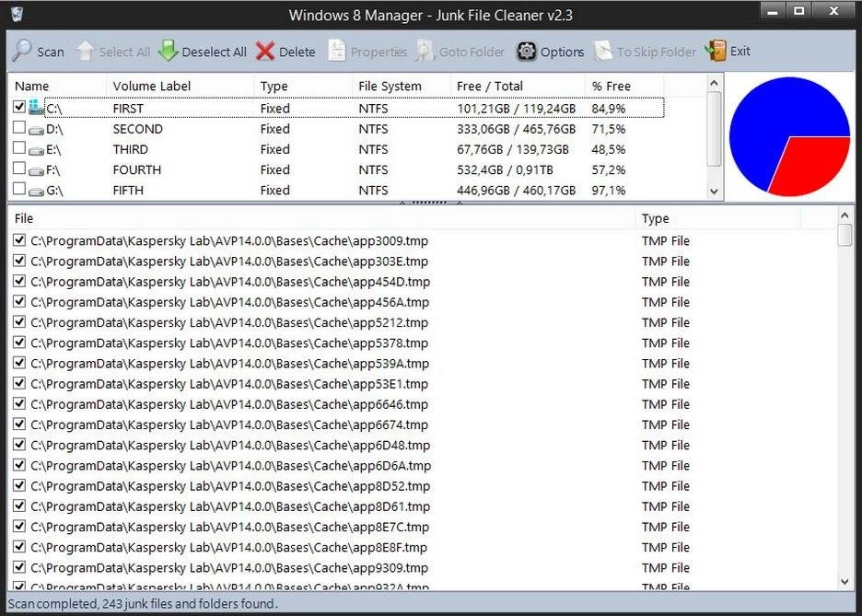Click the Options toolbar label
The image size is (862, 616).
pyautogui.click(x=563, y=52)
